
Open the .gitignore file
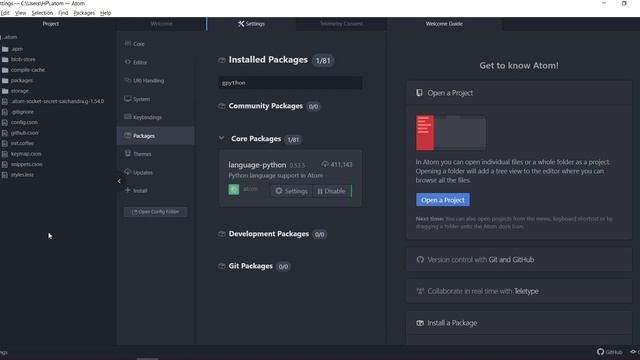(x=22, y=112)
